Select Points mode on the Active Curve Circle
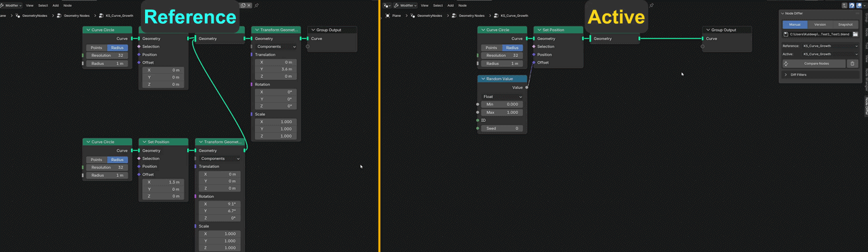 click(492, 47)
